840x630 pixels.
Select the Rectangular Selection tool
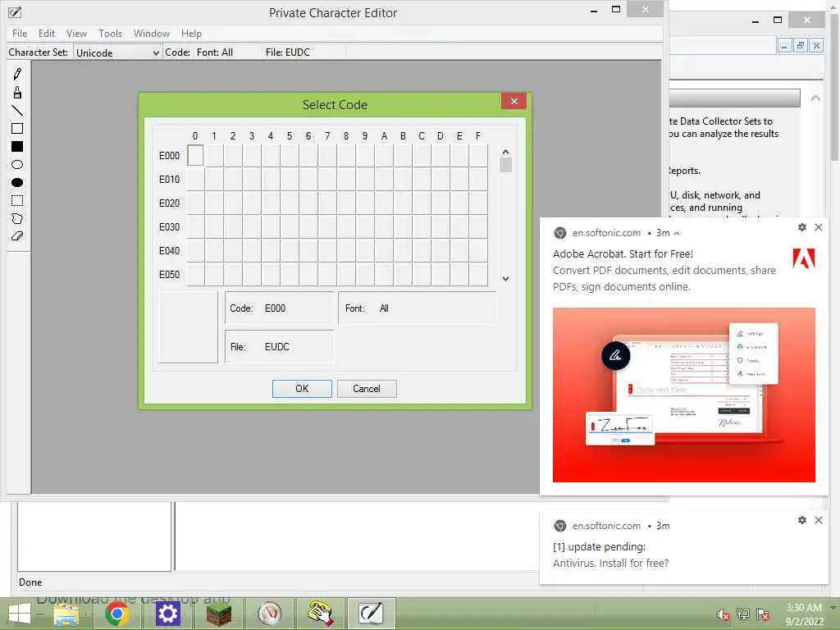(17, 201)
